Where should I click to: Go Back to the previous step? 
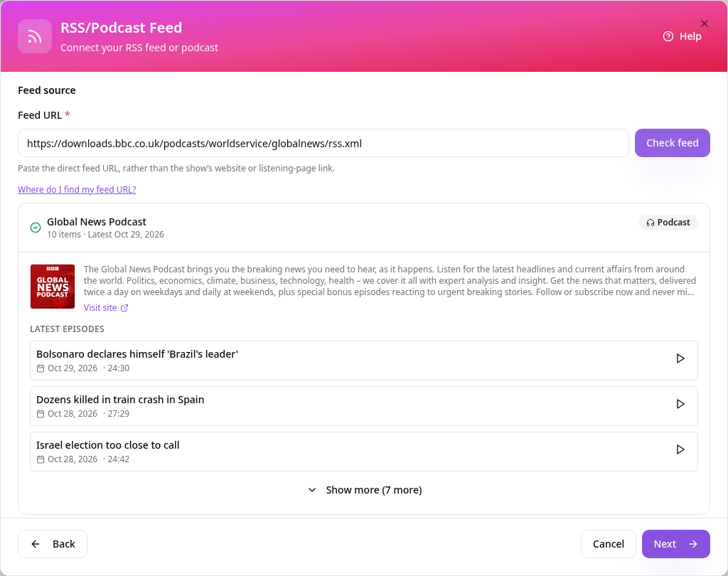(x=53, y=544)
